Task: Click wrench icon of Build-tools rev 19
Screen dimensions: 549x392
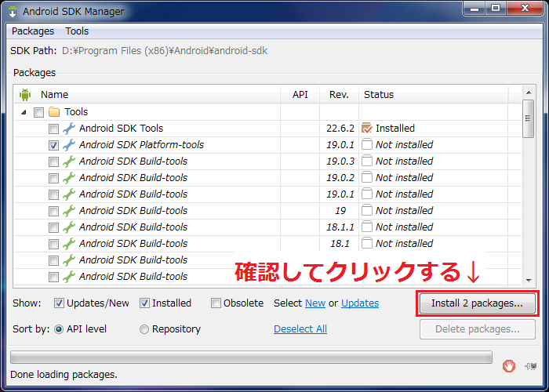Action: 69,211
